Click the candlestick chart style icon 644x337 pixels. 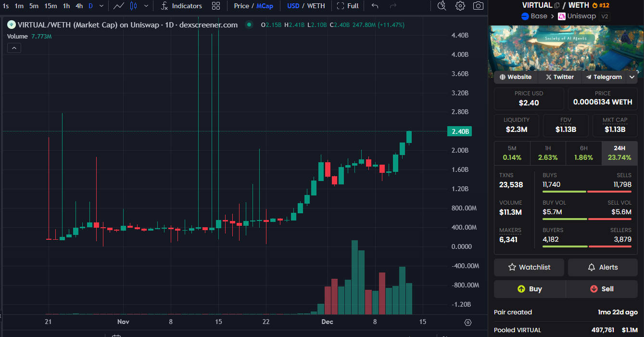pyautogui.click(x=134, y=6)
